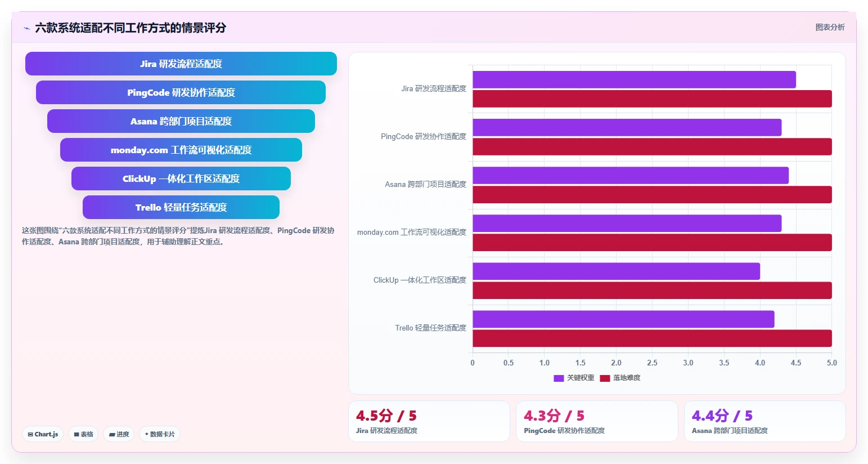Viewport: 868px width, 464px height.
Task: Click the Asana 跨部门项目适配度 axis label
Action: tap(426, 184)
